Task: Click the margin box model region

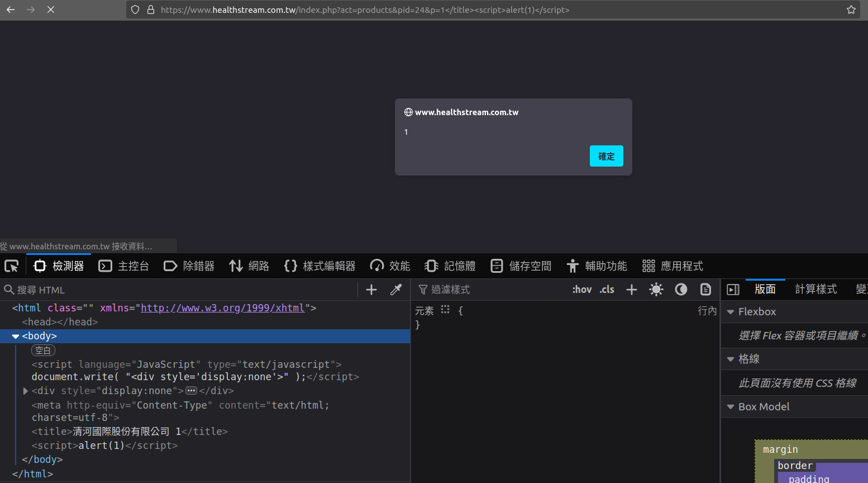Action: click(x=780, y=449)
